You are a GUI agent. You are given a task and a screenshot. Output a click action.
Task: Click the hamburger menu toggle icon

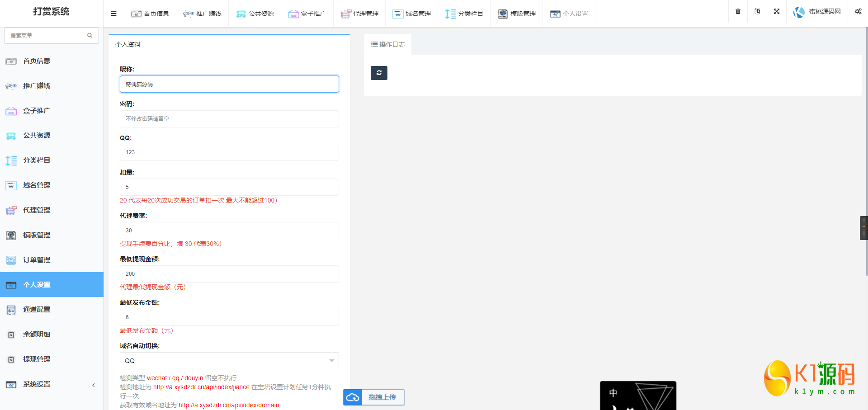113,14
